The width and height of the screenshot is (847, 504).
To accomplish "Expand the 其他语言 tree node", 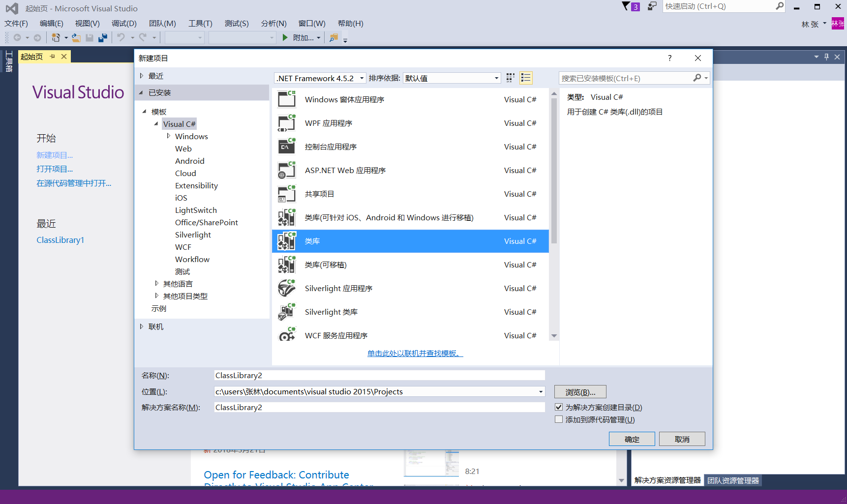I will pyautogui.click(x=156, y=283).
